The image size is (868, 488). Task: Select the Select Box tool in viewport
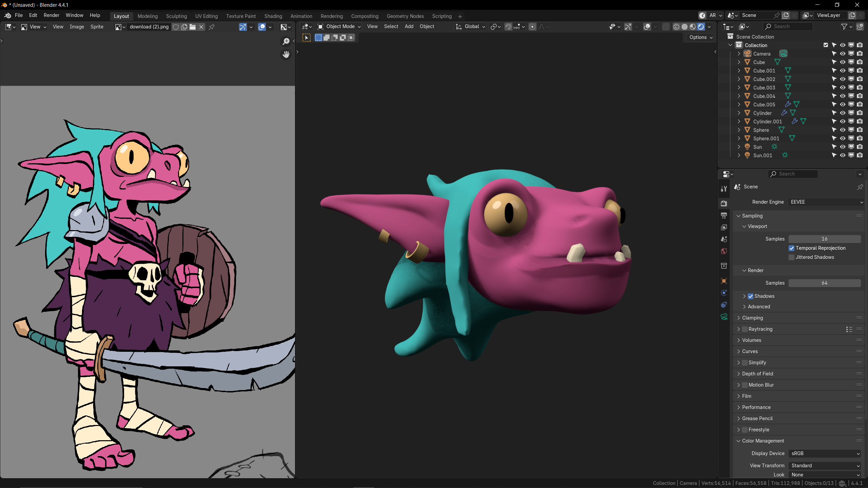[x=307, y=38]
